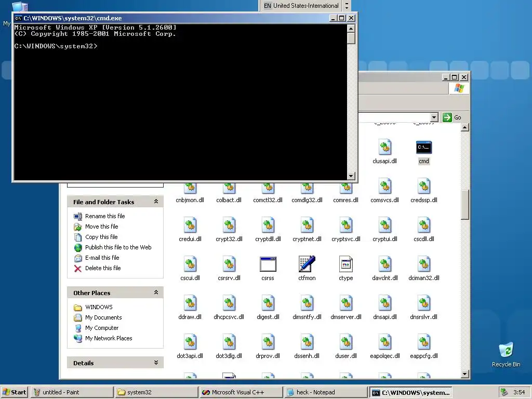Select the cscdll.dll file icon
Image resolution: width=532 pixels, height=399 pixels.
(424, 225)
